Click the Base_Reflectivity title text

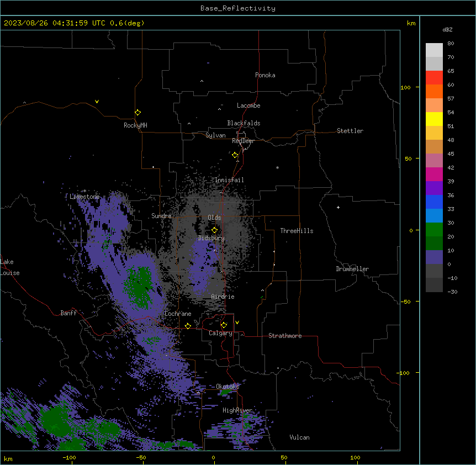pyautogui.click(x=238, y=8)
